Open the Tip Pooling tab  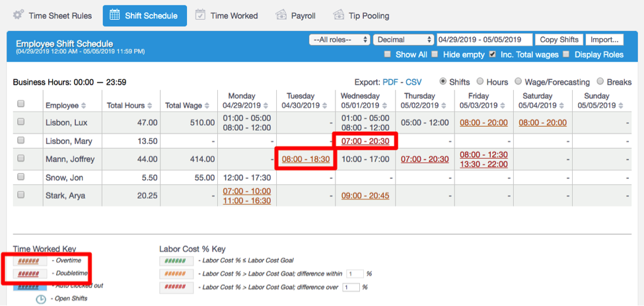click(361, 16)
